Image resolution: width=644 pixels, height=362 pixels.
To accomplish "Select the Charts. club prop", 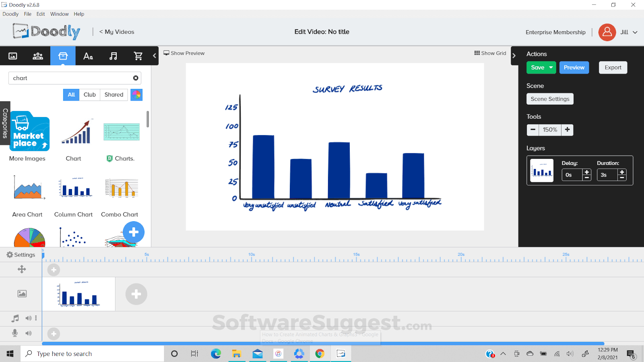I will tap(122, 132).
